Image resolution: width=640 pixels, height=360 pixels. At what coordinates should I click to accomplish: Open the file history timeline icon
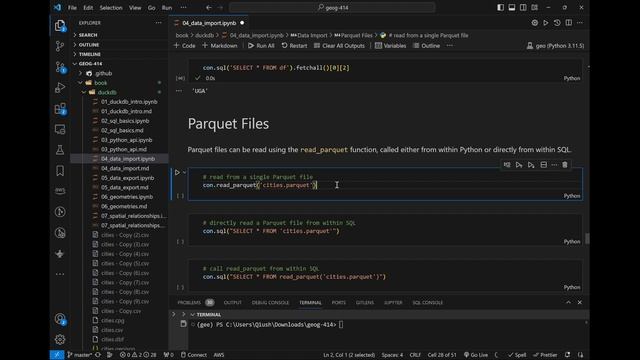point(557,23)
